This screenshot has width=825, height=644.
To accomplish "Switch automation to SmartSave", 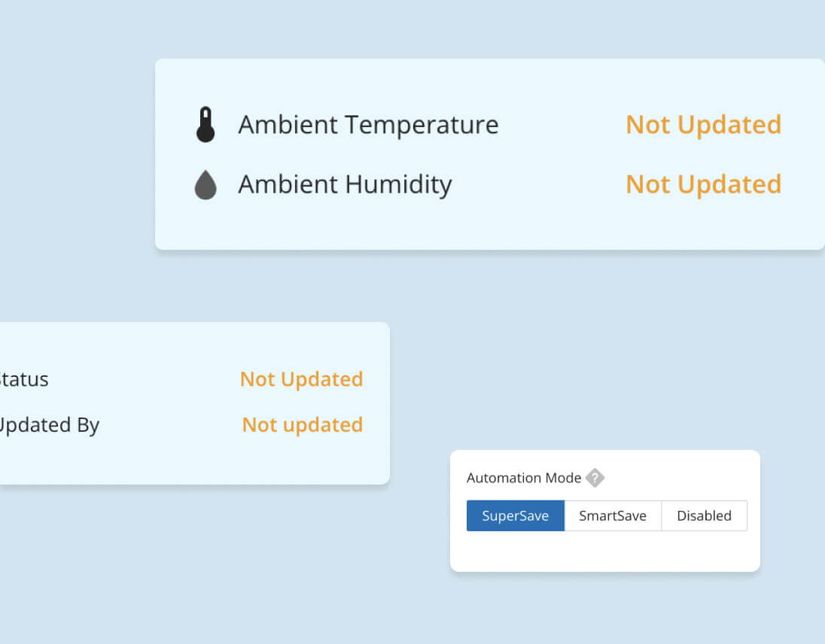I will coord(613,515).
